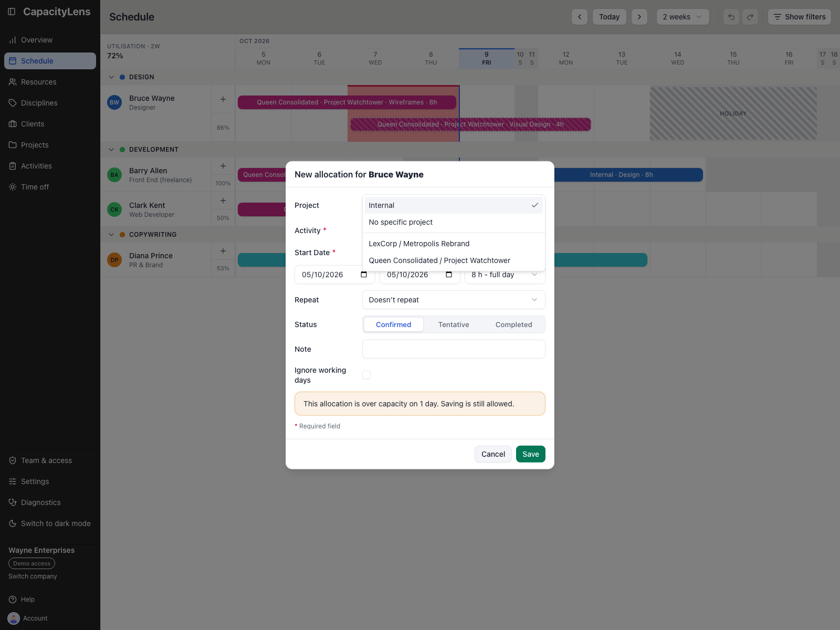
Task: Open the Disciplines tag icon
Action: pos(13,103)
